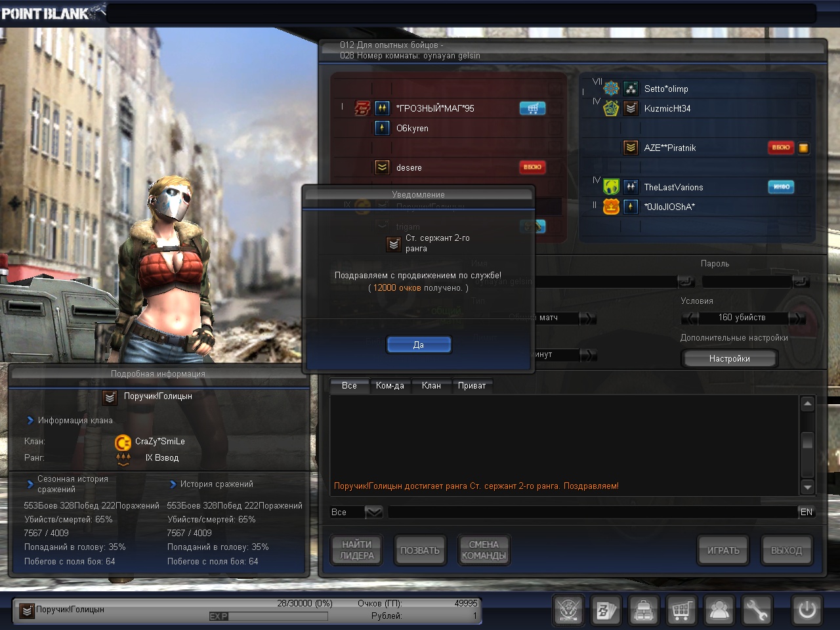840x630 pixels.
Task: Open the shopping cart store icon
Action: 681,610
